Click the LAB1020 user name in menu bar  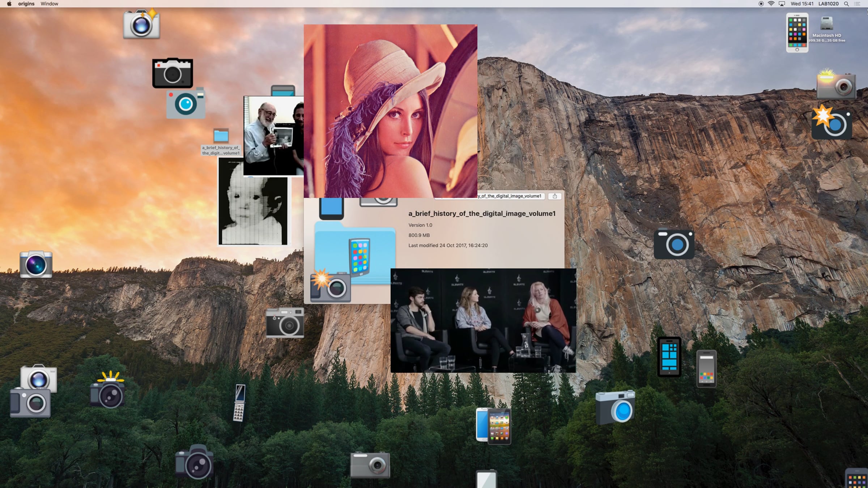828,4
